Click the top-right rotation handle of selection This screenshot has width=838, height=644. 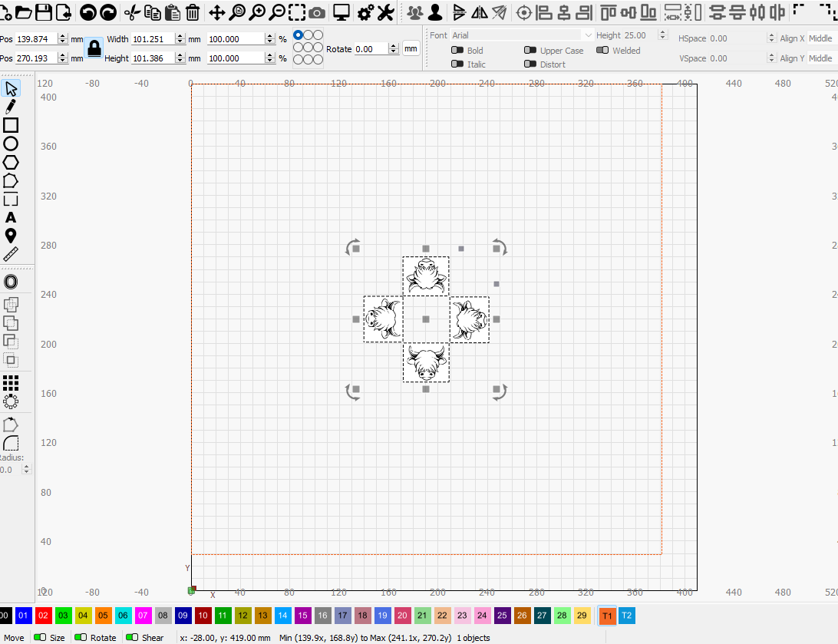pyautogui.click(x=500, y=247)
